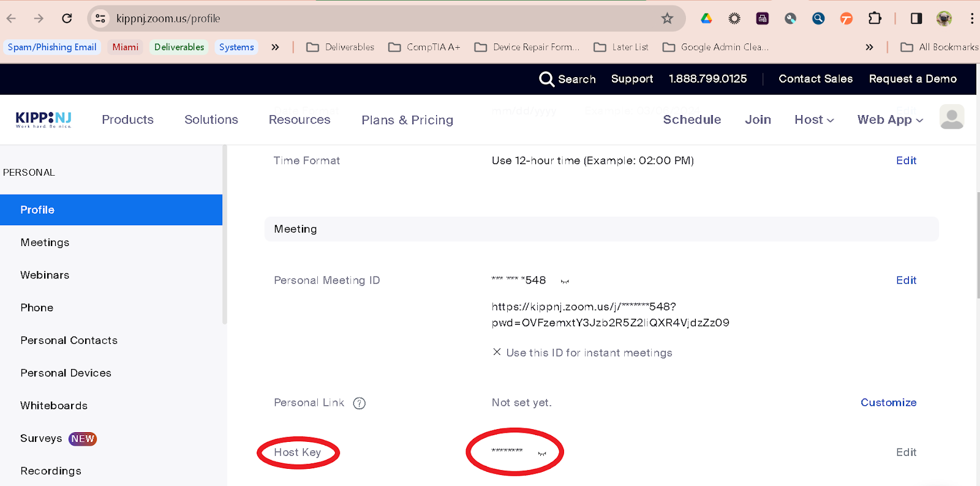Click the Google Drive extension icon
This screenshot has height=486, width=980.
coord(706,18)
